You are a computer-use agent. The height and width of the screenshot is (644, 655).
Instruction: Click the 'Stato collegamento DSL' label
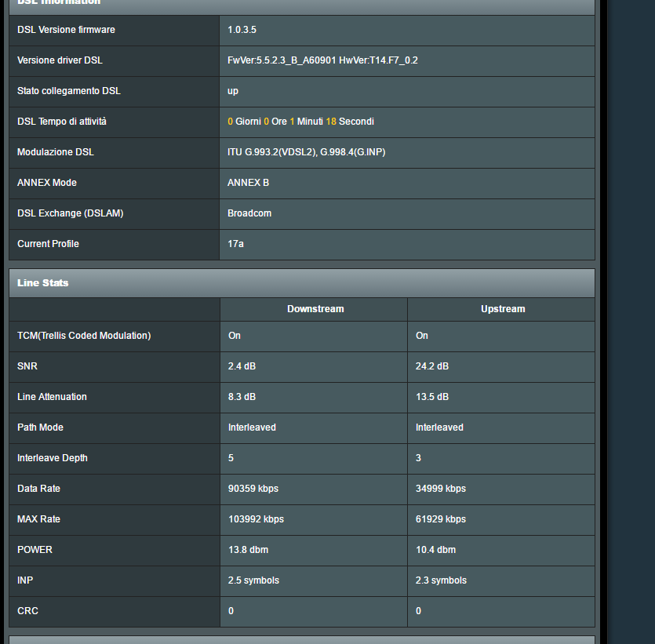(x=69, y=91)
